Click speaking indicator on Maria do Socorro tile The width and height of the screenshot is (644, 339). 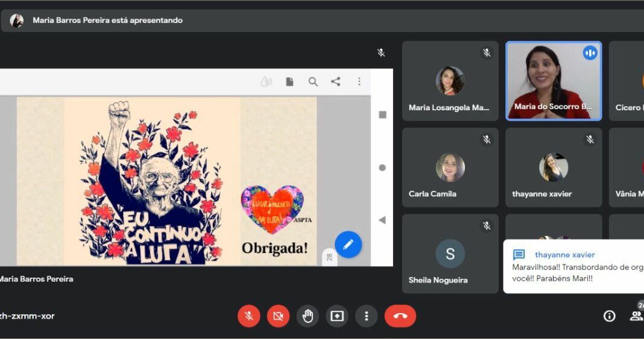(x=590, y=53)
